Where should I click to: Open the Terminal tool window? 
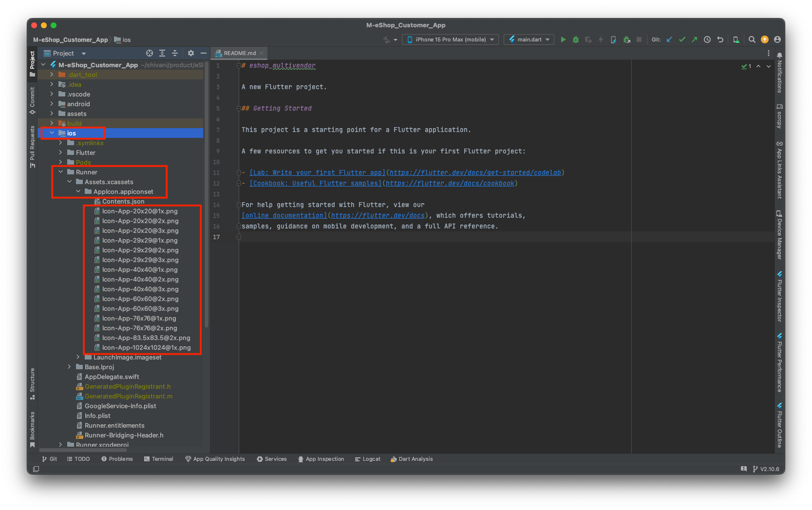click(x=159, y=459)
